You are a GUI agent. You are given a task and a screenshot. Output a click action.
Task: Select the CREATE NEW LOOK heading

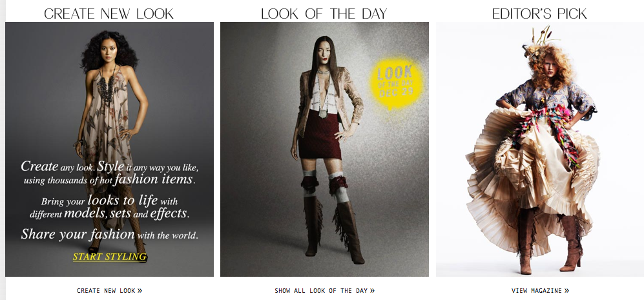[x=109, y=13]
